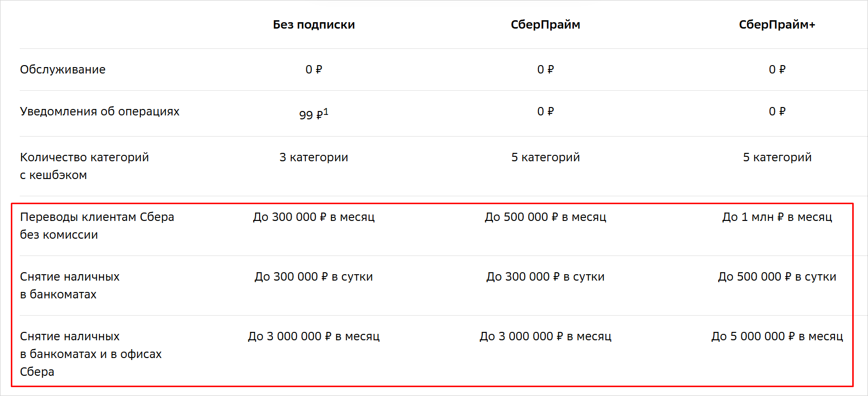Click Уведомления "0 ₽" in the СберПрайм+ column

click(777, 111)
